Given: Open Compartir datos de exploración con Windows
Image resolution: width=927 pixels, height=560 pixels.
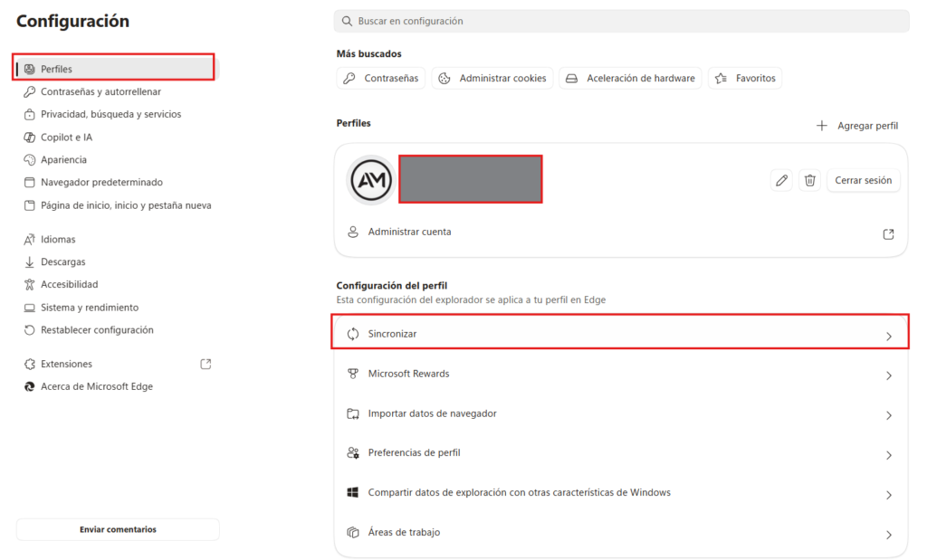Looking at the screenshot, I should [621, 493].
